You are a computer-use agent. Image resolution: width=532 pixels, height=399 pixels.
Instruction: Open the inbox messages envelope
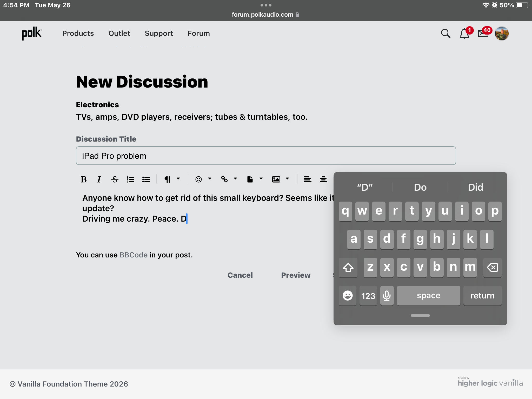point(483,34)
